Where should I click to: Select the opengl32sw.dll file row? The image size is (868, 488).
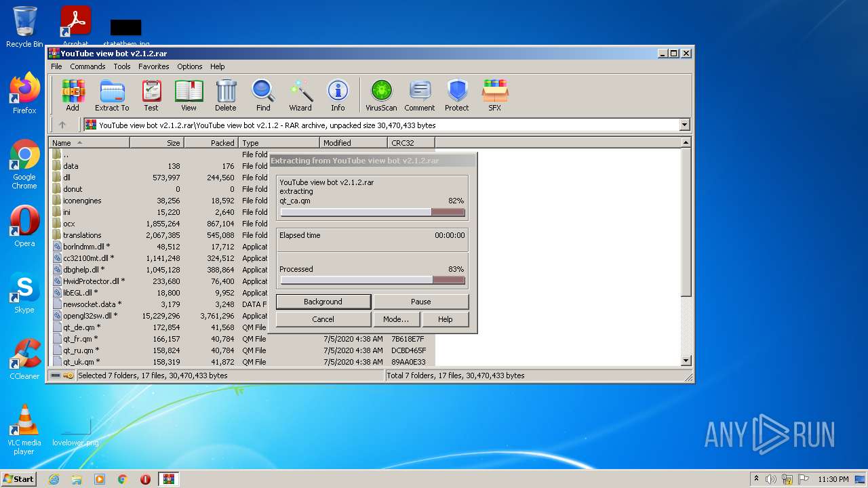[159, 316]
